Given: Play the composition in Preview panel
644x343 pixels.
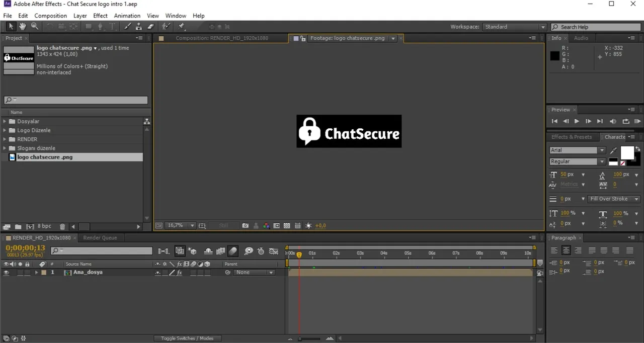Looking at the screenshot, I should (x=577, y=121).
